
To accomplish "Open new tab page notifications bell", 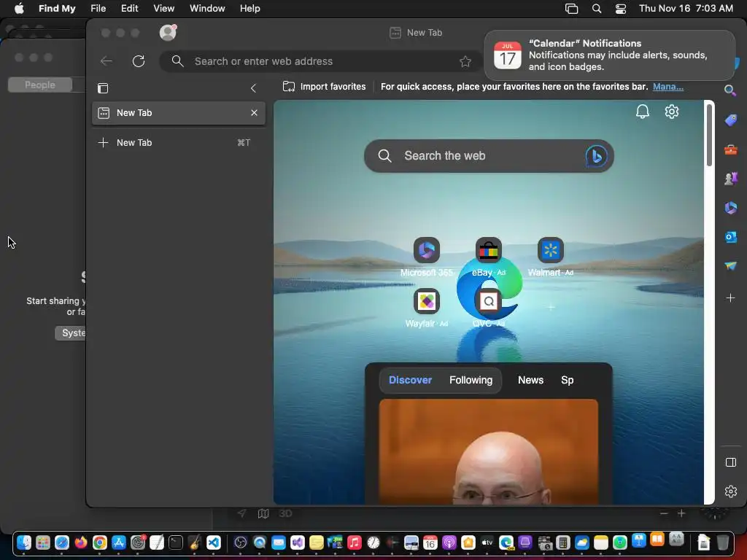I will coord(642,112).
